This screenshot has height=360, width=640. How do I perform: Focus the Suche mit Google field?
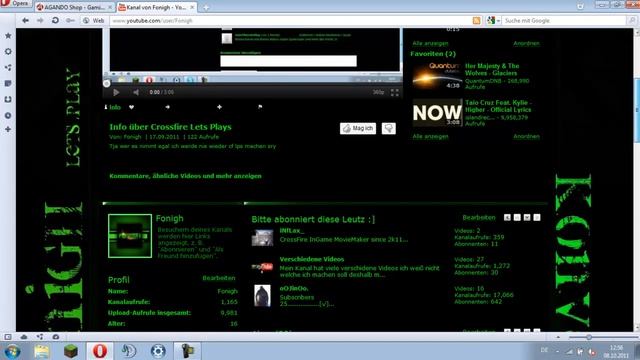tap(563, 20)
